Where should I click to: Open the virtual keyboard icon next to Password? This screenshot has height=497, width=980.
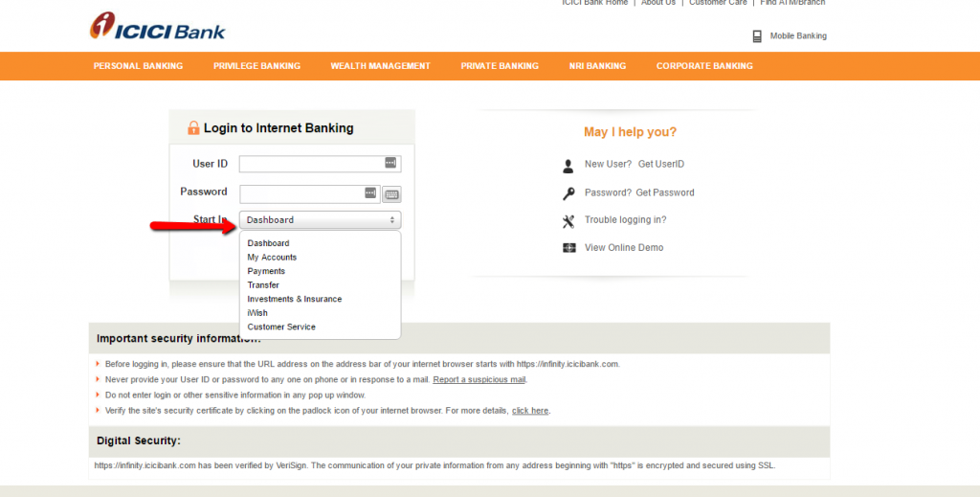[x=391, y=194]
